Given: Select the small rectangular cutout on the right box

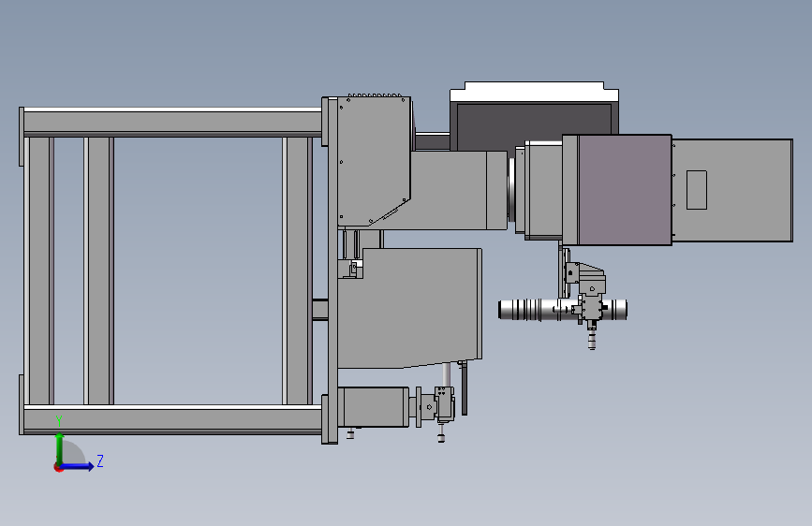Looking at the screenshot, I should click(x=697, y=190).
